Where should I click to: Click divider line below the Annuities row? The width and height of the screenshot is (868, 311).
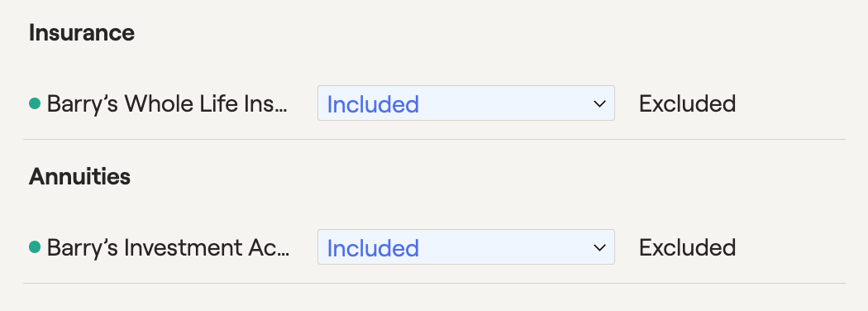435,283
